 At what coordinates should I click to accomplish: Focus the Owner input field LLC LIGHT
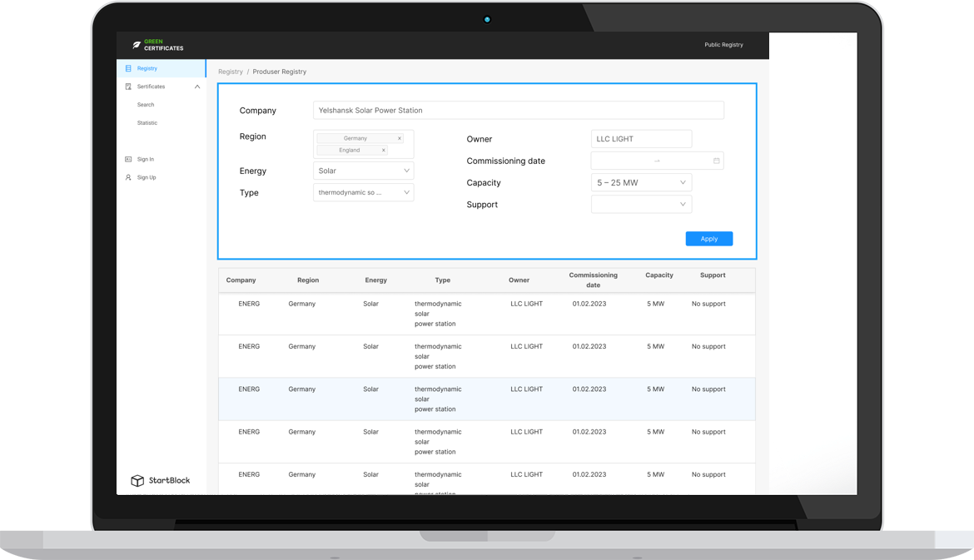(x=641, y=139)
